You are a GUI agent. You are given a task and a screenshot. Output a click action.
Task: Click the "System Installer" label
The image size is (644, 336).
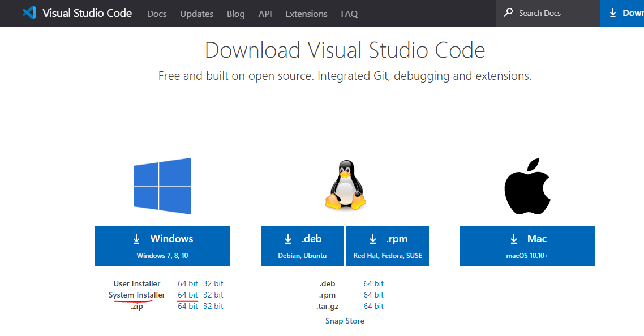click(137, 295)
